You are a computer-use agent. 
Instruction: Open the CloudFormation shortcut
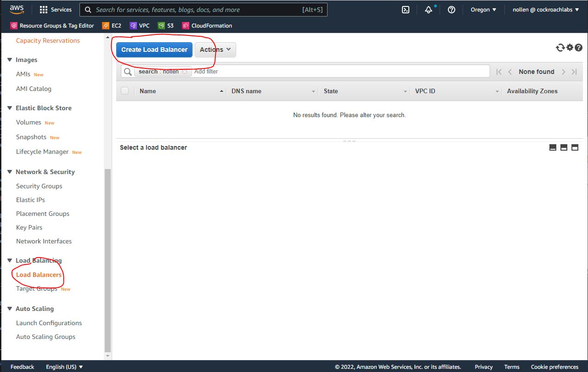coord(207,26)
